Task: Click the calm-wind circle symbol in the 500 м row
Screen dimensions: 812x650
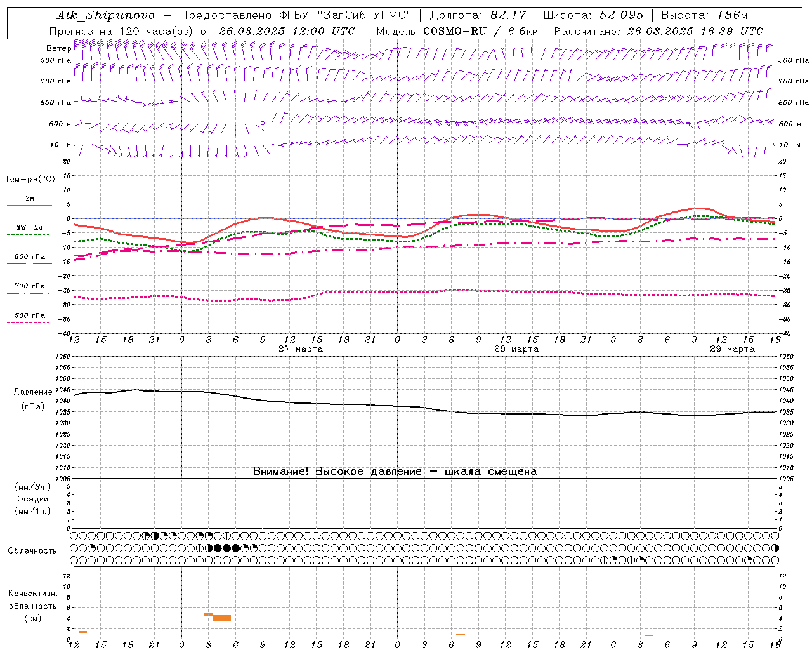Action: 263,123
